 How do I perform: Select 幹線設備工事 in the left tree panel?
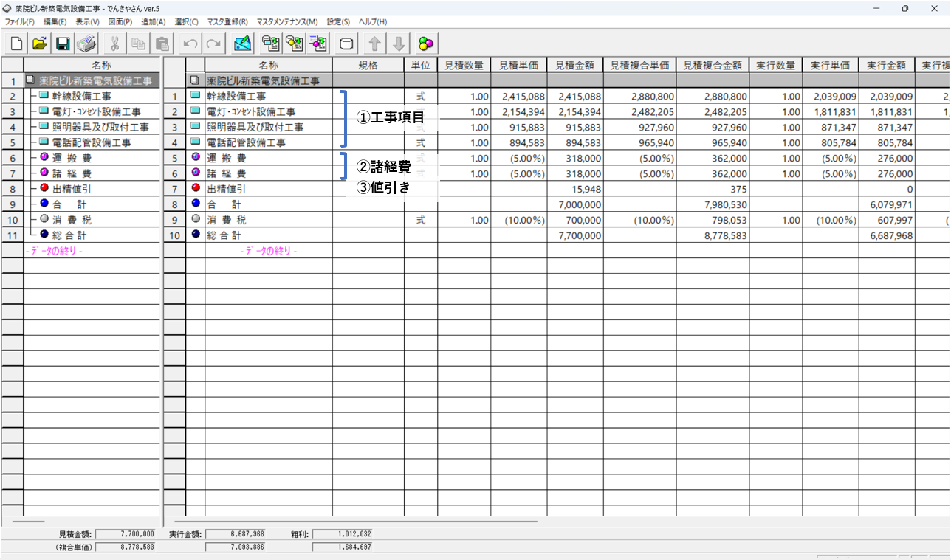pos(82,96)
